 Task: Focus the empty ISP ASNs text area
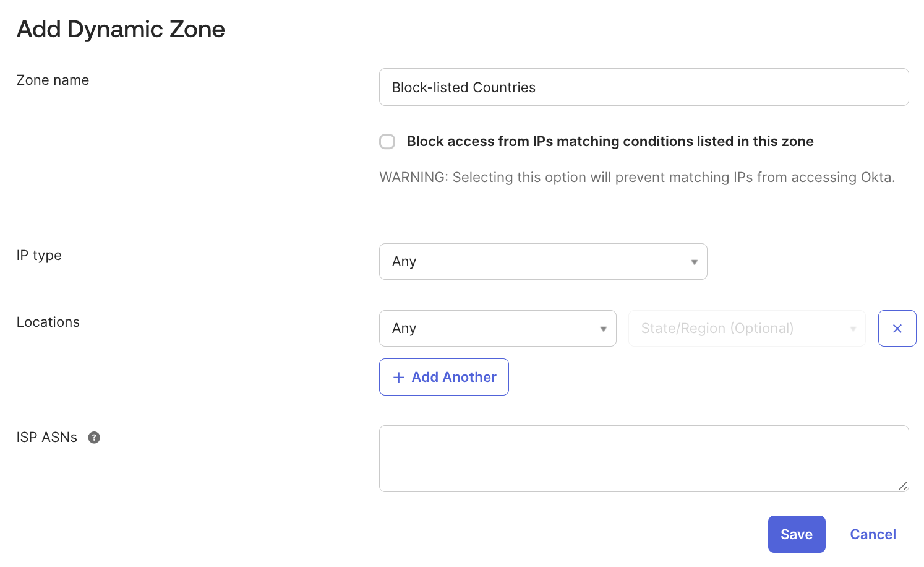[x=643, y=458]
